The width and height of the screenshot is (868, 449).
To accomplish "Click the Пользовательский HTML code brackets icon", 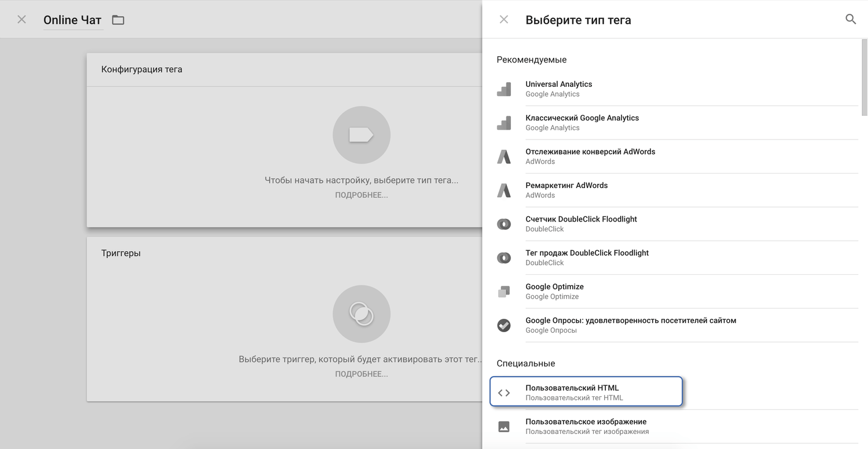I will [504, 393].
